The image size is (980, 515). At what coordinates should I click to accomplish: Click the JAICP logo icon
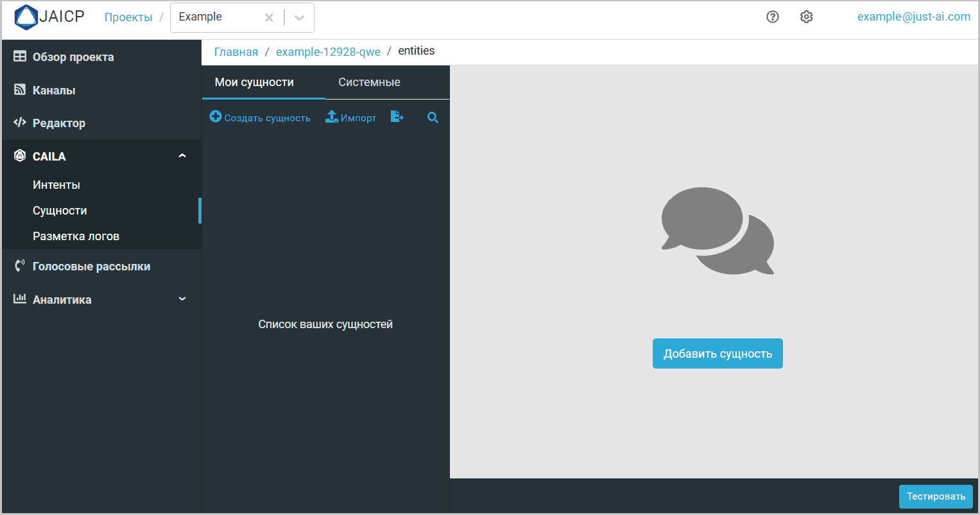[26, 17]
